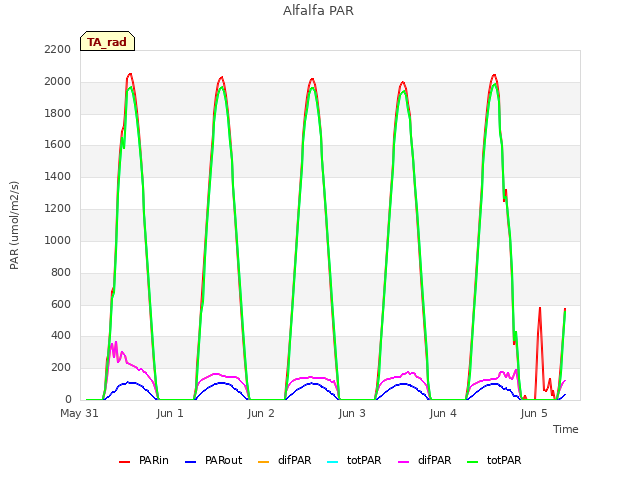
Task: Click the 200 y-axis tick label
Action: (61, 367)
